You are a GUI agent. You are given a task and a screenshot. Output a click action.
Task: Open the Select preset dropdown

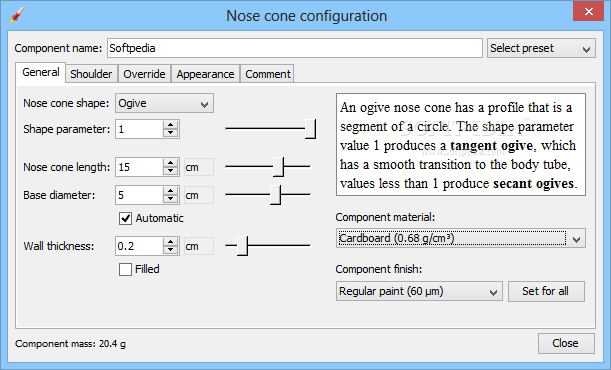(541, 48)
